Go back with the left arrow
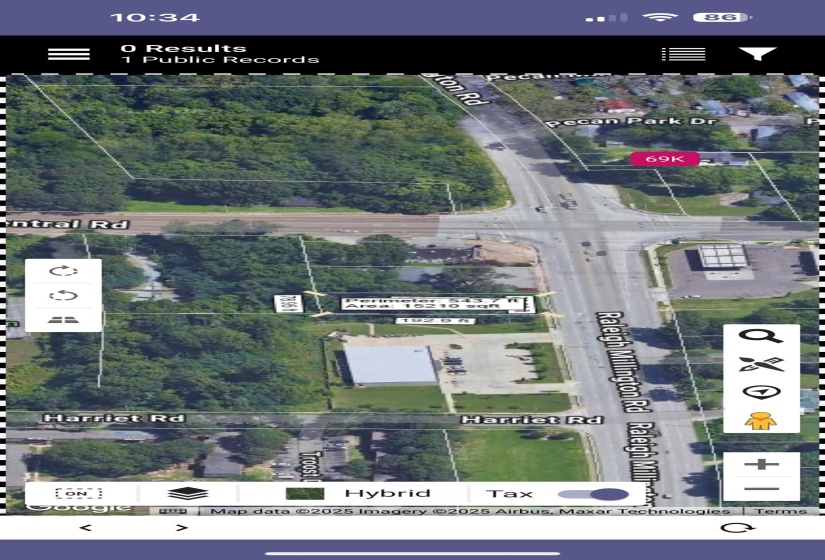 tap(85, 528)
